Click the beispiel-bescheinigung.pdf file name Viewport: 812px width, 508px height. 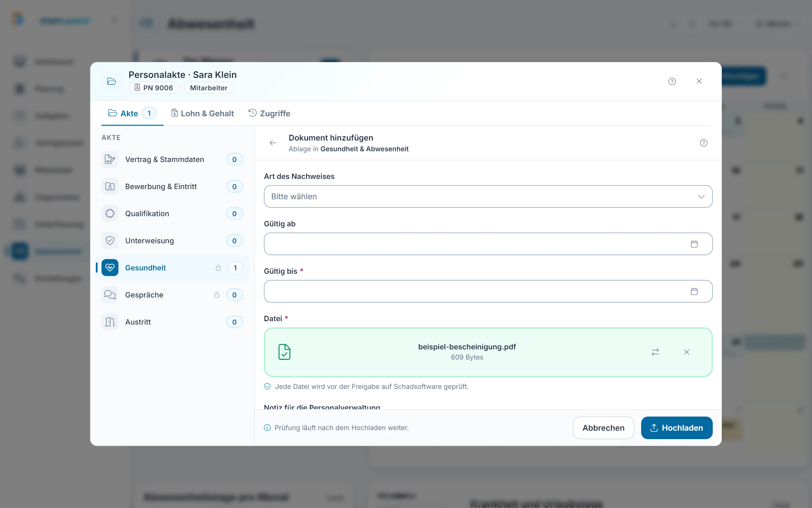click(467, 347)
